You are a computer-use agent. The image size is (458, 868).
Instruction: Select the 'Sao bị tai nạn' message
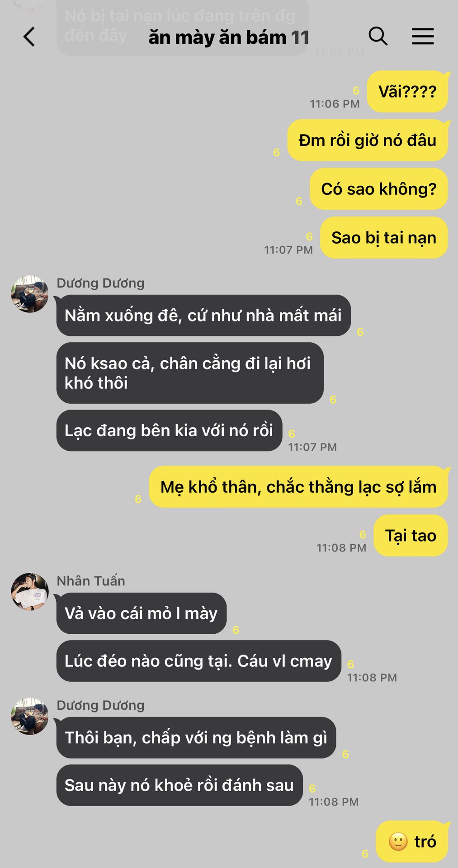point(384,237)
